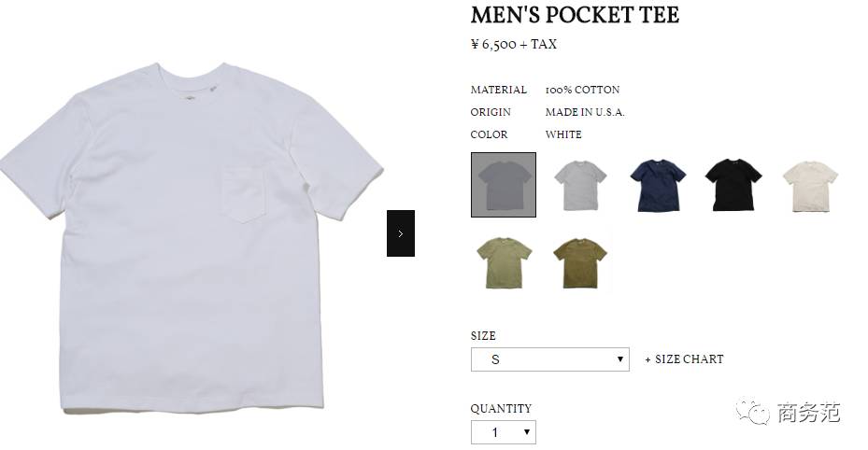Click the size dropdown arrow
The height and width of the screenshot is (450, 868).
tap(620, 359)
